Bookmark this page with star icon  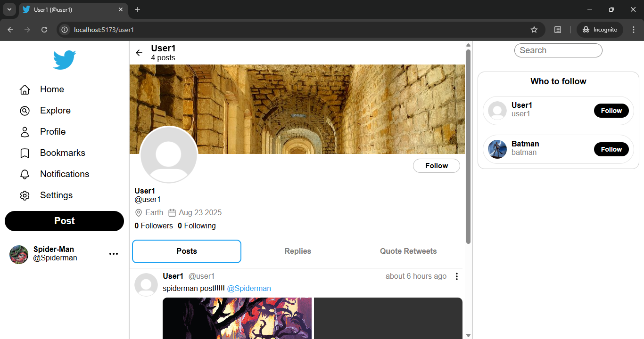534,30
